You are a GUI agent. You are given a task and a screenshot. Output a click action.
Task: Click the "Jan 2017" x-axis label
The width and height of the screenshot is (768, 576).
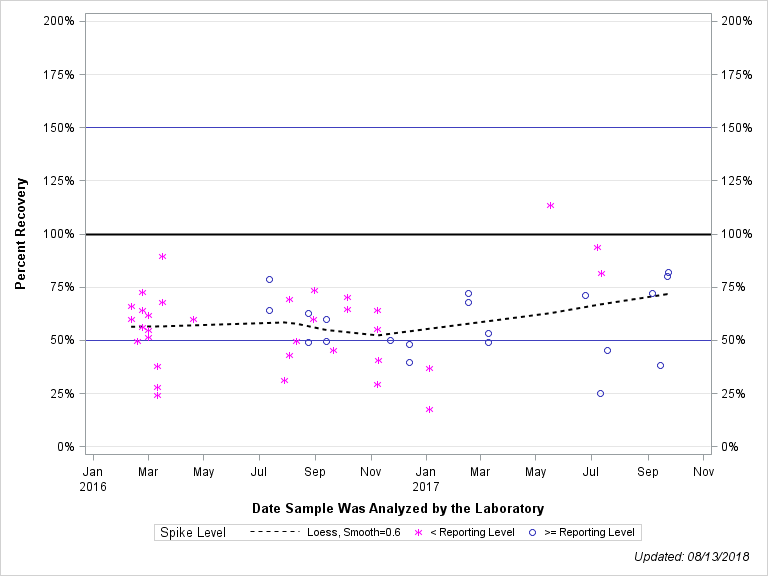(426, 479)
